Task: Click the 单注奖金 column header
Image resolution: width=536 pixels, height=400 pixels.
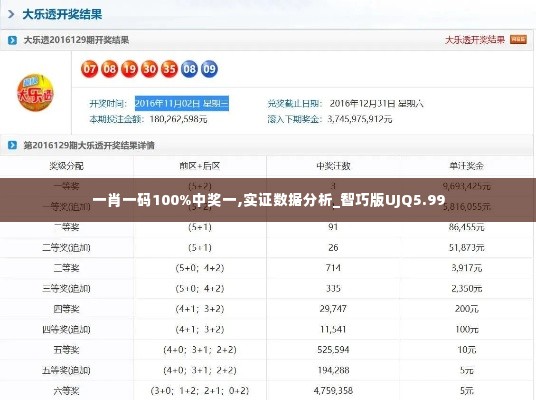Action: pos(467,166)
